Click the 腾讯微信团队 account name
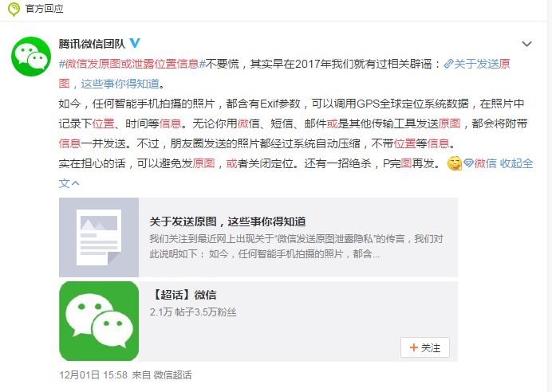552x392 pixels. 92,43
